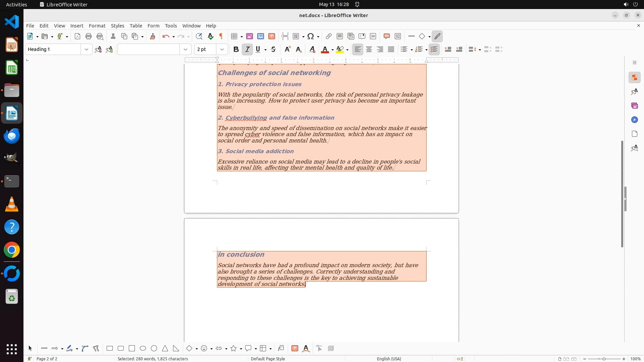The height and width of the screenshot is (362, 644).
Task: Click the Print toolbar icon
Action: point(89,37)
